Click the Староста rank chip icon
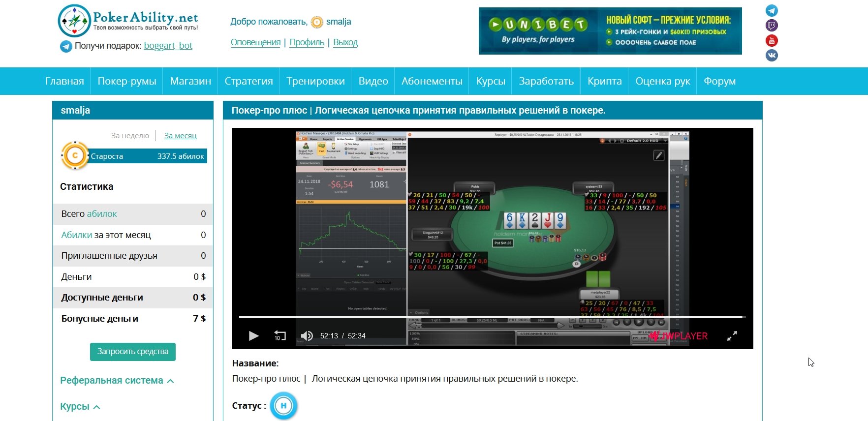The width and height of the screenshot is (868, 421). (x=75, y=155)
